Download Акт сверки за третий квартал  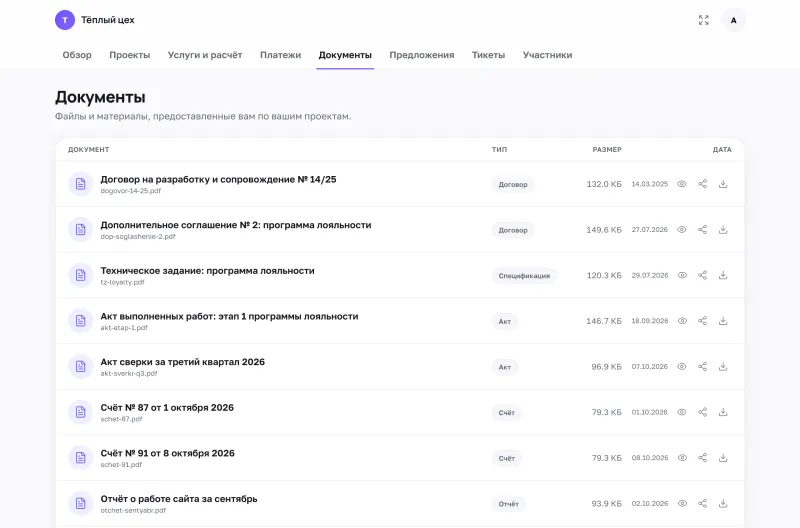pyautogui.click(x=723, y=367)
